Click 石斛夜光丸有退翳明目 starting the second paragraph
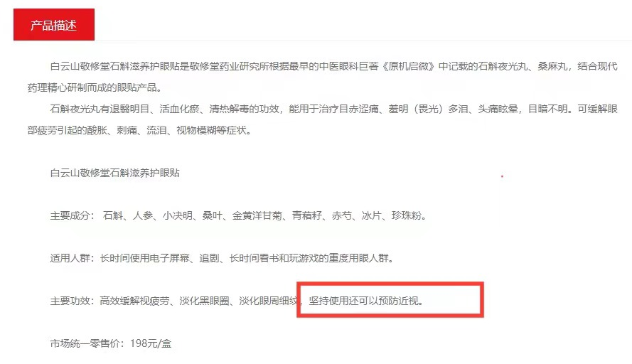Viewport: 632px width, 364px height. [100, 109]
